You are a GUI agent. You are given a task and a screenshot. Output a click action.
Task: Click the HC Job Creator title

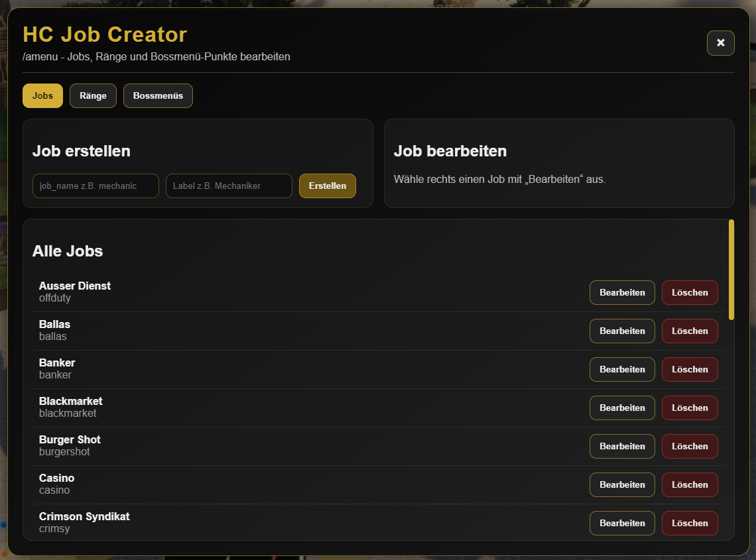pos(105,34)
